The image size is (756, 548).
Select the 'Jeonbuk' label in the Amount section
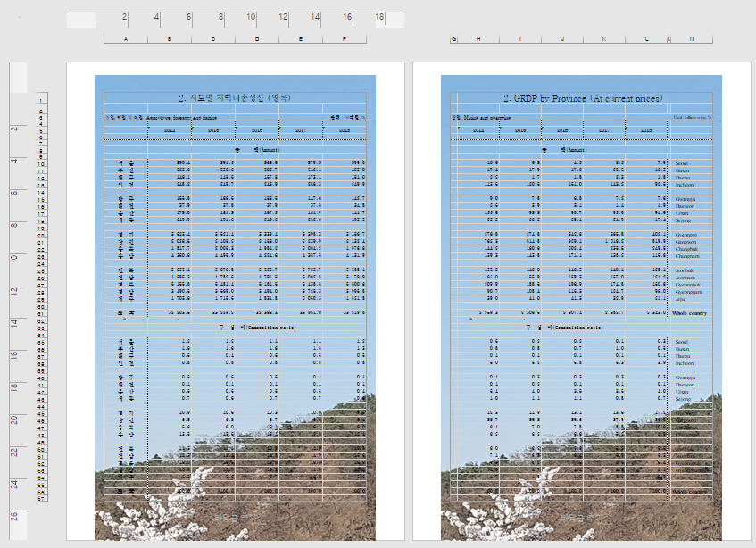(685, 270)
